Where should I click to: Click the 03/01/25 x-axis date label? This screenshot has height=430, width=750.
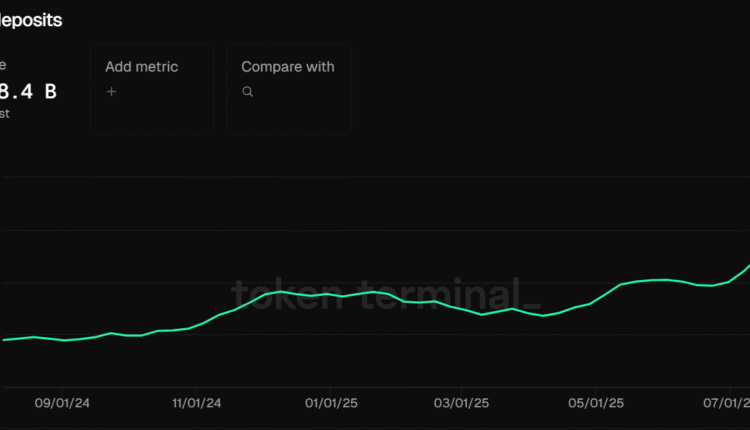[x=461, y=403]
